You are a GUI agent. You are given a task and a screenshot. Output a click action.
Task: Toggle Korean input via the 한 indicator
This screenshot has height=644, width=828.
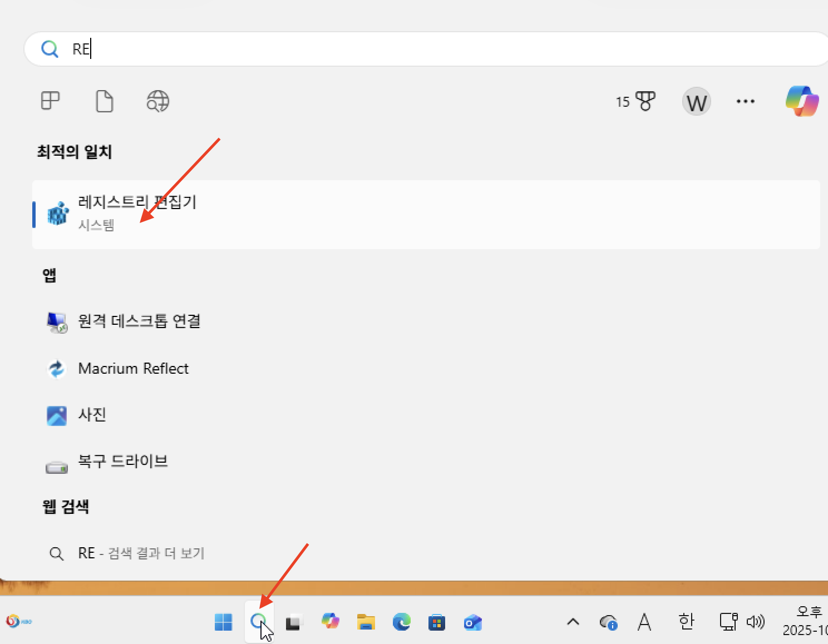click(x=687, y=622)
